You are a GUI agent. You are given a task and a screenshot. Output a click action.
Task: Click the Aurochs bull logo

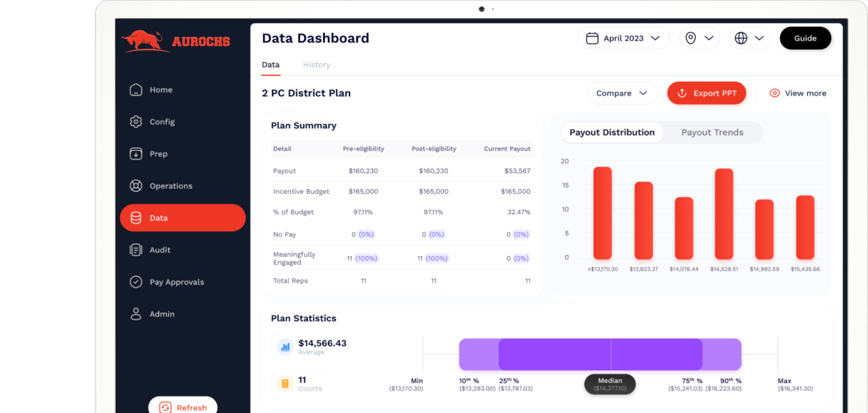[x=144, y=41]
